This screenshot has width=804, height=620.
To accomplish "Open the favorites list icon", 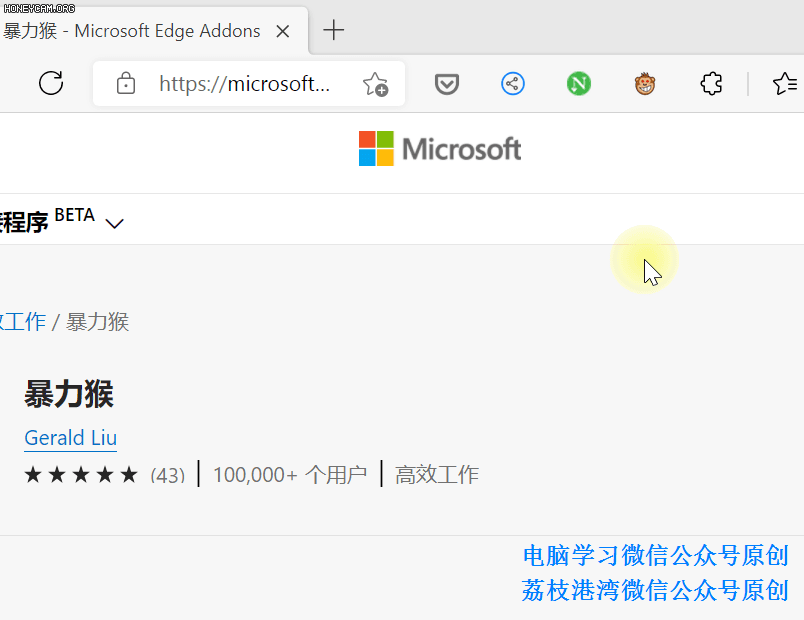I will (x=785, y=84).
